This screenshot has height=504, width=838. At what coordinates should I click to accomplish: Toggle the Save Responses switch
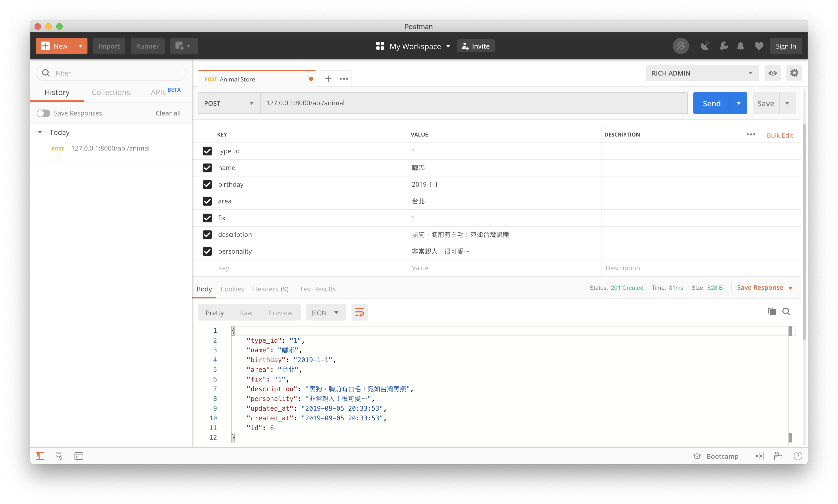point(43,113)
